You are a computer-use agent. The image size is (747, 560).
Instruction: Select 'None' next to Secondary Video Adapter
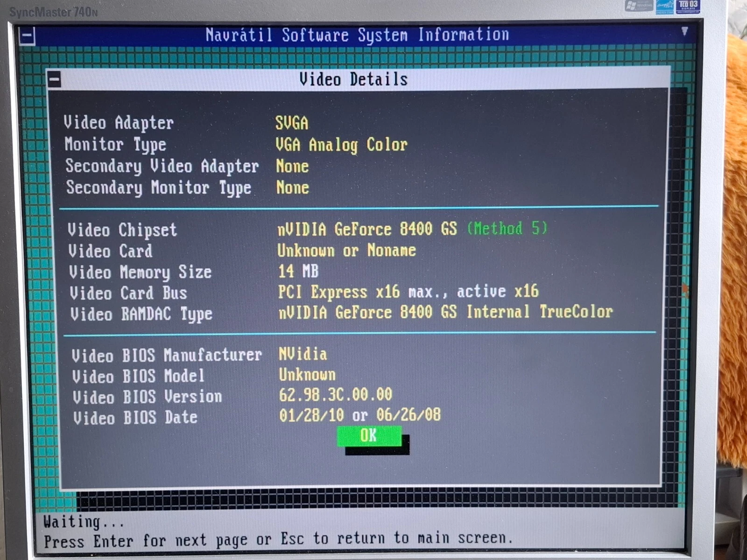292,166
